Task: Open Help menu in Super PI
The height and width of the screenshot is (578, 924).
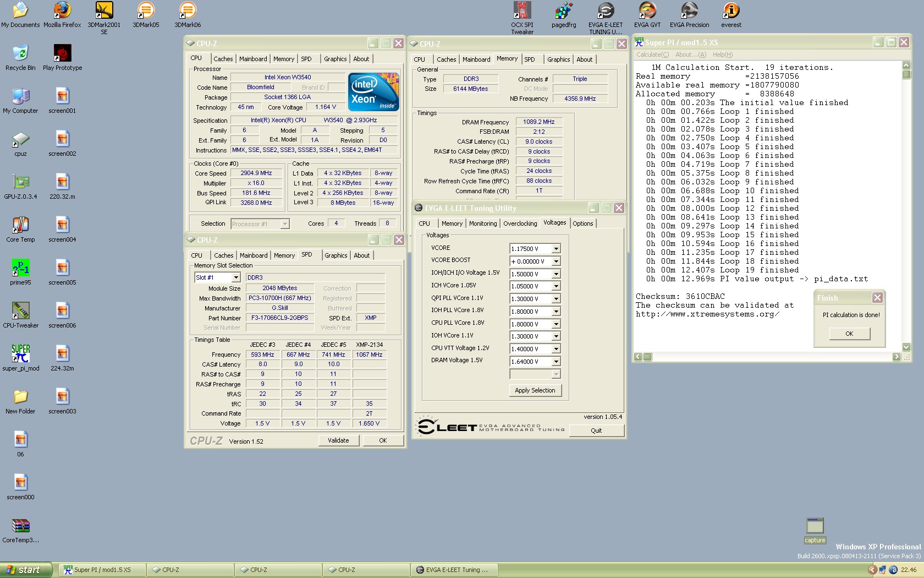Action: (723, 54)
